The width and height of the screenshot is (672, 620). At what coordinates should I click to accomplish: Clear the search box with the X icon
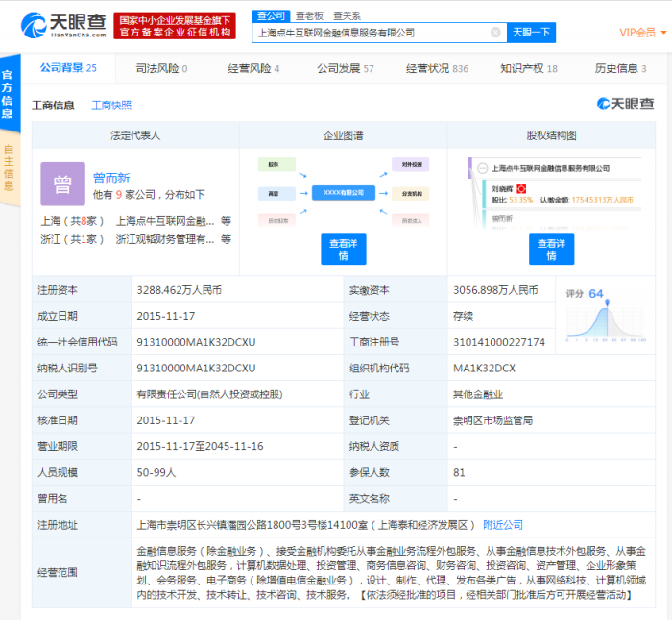[x=495, y=32]
